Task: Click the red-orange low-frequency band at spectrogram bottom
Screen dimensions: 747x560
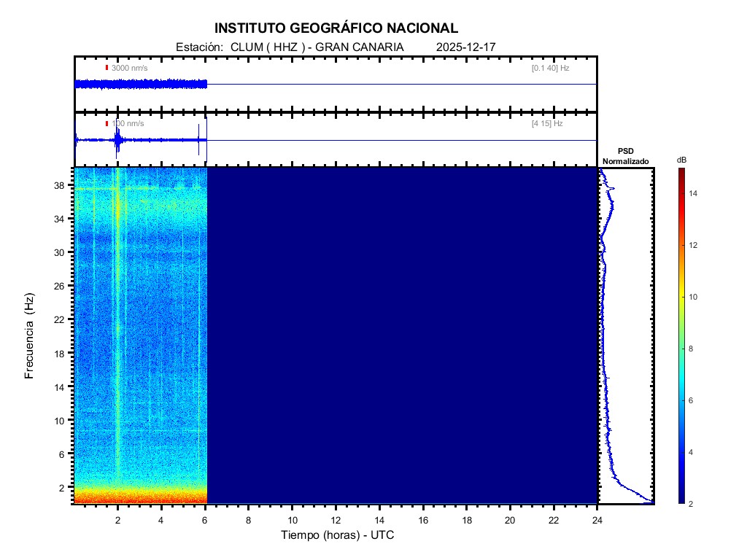Action: [x=140, y=497]
